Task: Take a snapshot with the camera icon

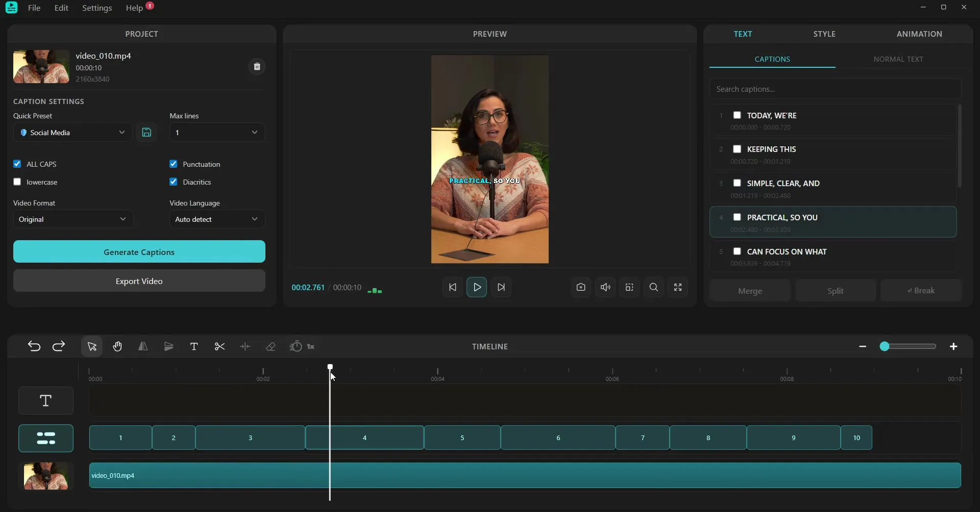Action: (x=581, y=288)
